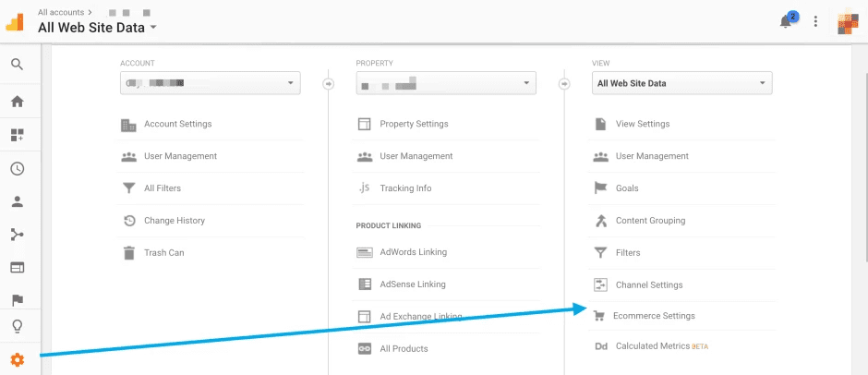This screenshot has height=375, width=868.
Task: Open the user account avatar
Action: click(848, 21)
